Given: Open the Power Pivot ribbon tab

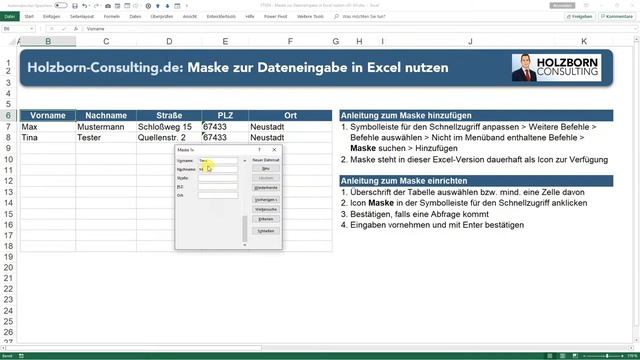Looking at the screenshot, I should click(x=276, y=16).
